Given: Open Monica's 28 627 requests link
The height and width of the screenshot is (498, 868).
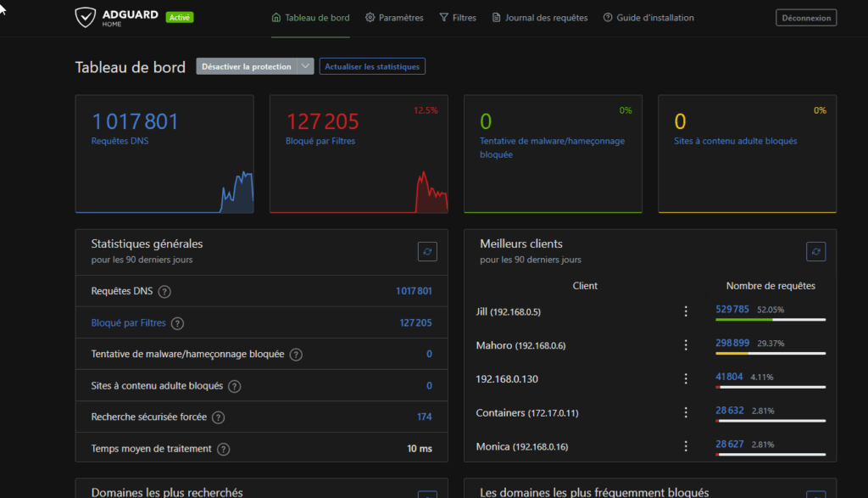Looking at the screenshot, I should [x=730, y=445].
